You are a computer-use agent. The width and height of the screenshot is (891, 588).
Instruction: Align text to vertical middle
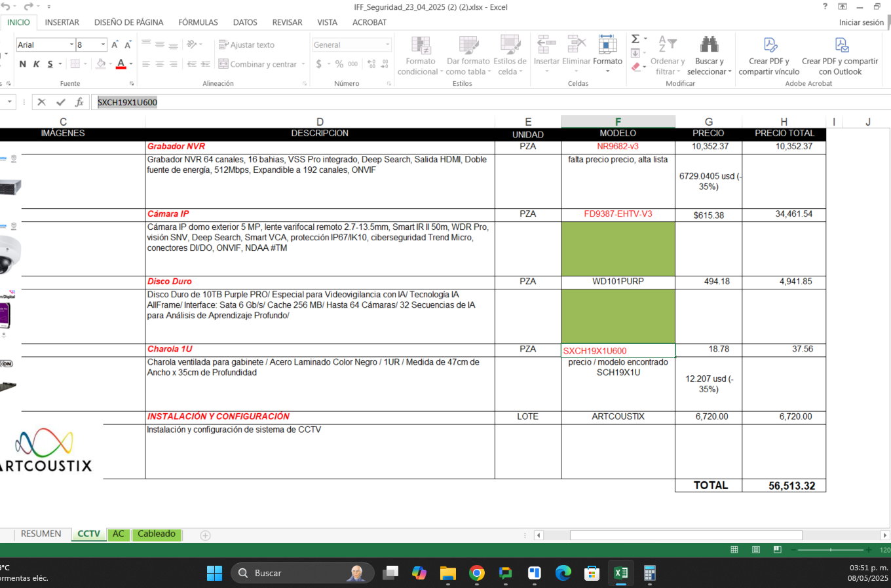[160, 45]
